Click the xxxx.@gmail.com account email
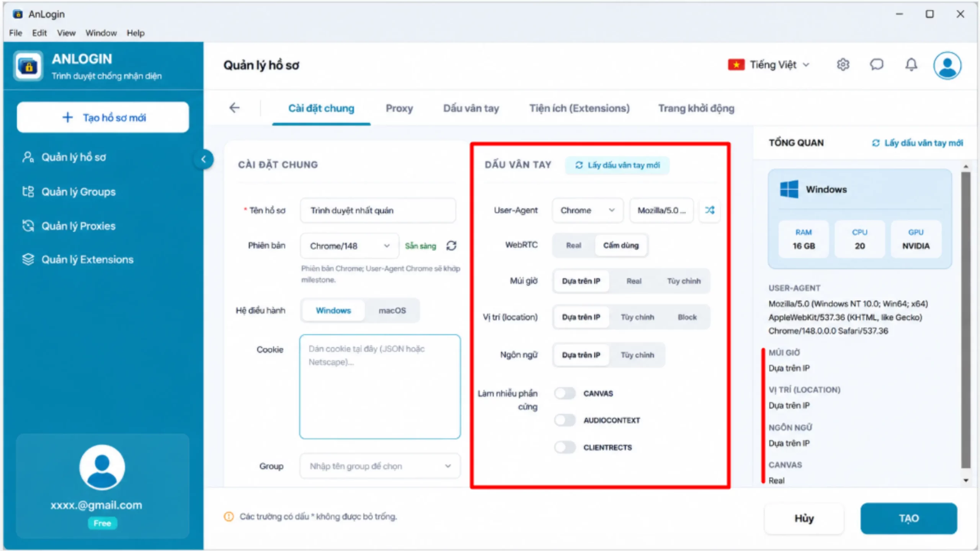The image size is (980, 551). pos(96,505)
